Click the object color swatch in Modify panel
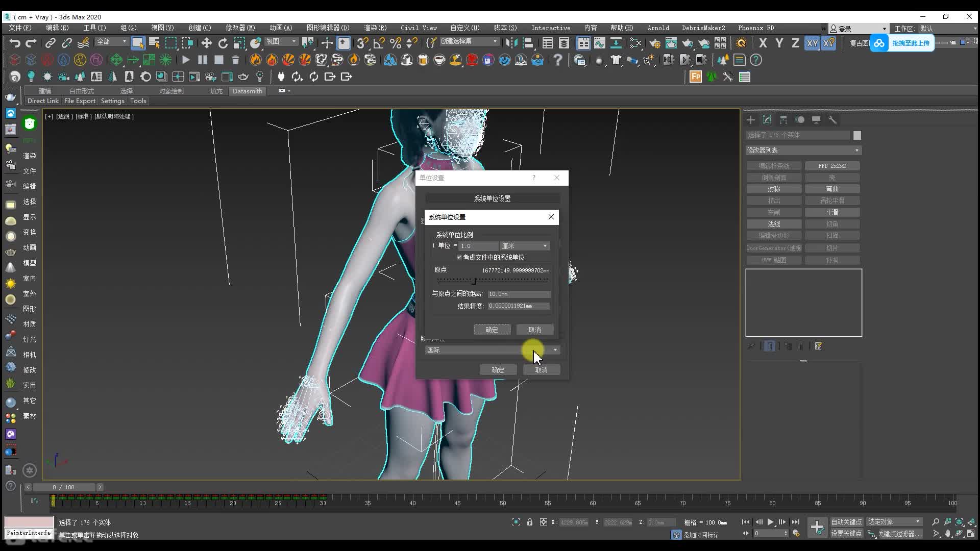Image resolution: width=980 pixels, height=551 pixels. (857, 135)
